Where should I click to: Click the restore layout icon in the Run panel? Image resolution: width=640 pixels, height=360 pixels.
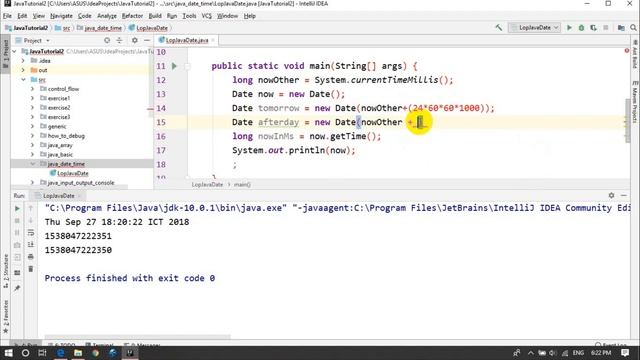(x=17, y=273)
